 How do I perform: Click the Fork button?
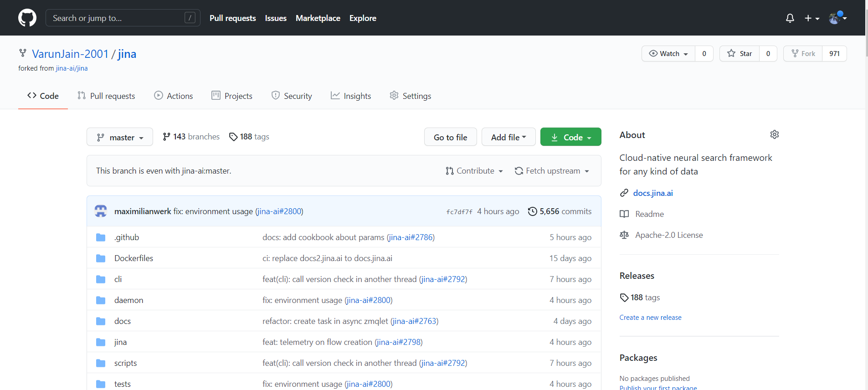click(x=803, y=54)
